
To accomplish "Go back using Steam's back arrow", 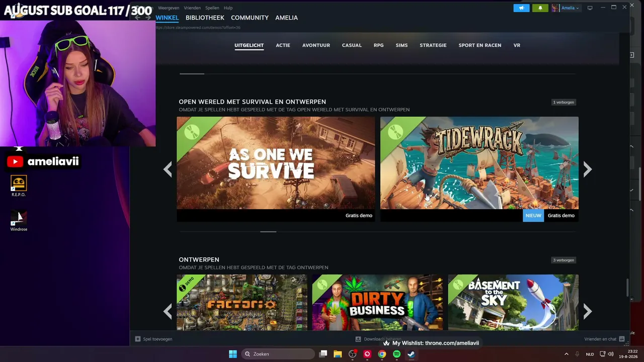I will pos(137,18).
